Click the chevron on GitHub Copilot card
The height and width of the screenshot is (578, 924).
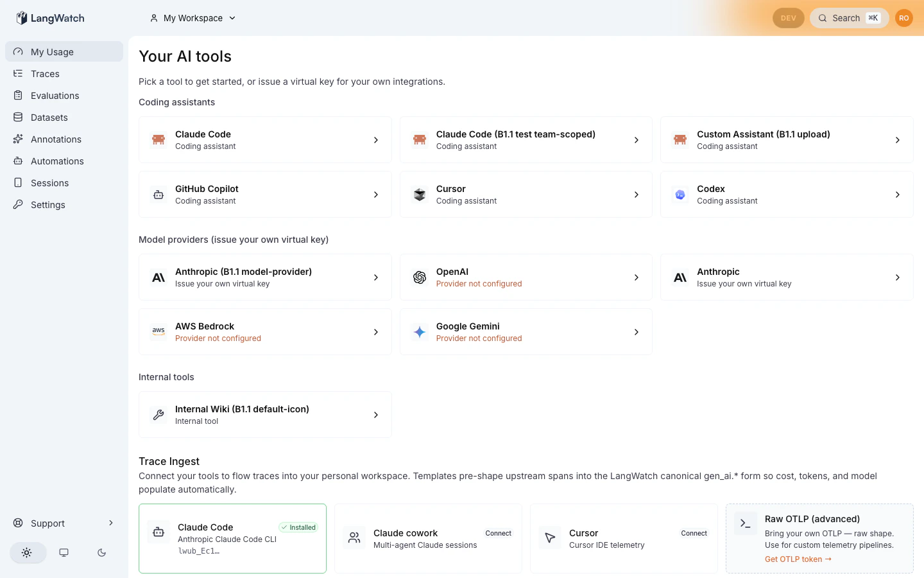click(376, 195)
